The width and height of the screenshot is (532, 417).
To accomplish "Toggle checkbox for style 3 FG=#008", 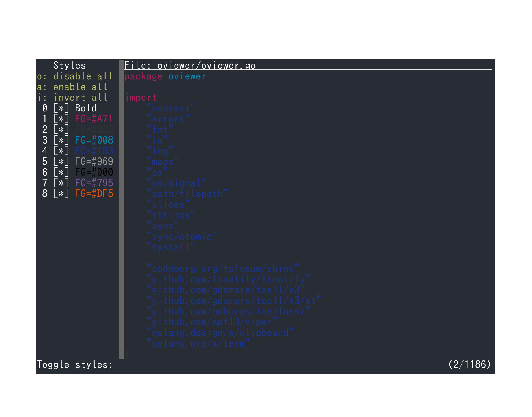I will coord(61,140).
